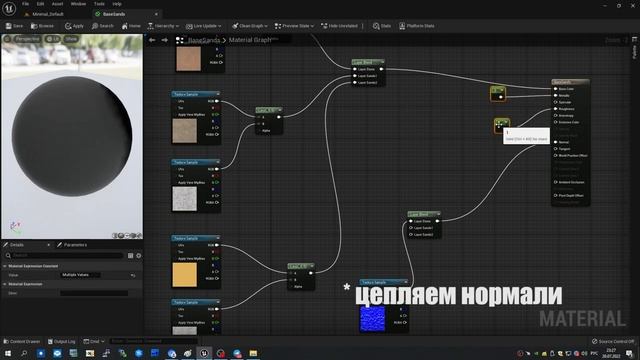The height and width of the screenshot is (360, 640).
Task: Click the Roughness input pin
Action: pos(556,109)
